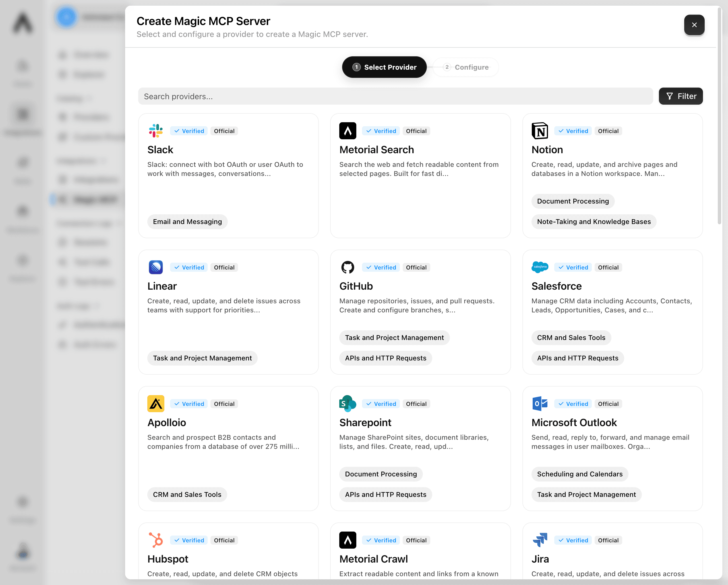Click the Slack logo icon
Screen dimensions: 728x585
click(156, 131)
